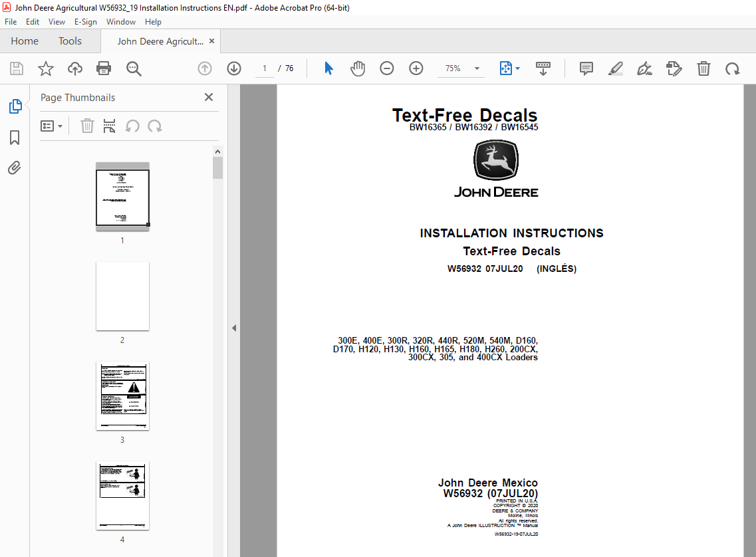Go to previous page arrow
The image size is (756, 557).
205,68
